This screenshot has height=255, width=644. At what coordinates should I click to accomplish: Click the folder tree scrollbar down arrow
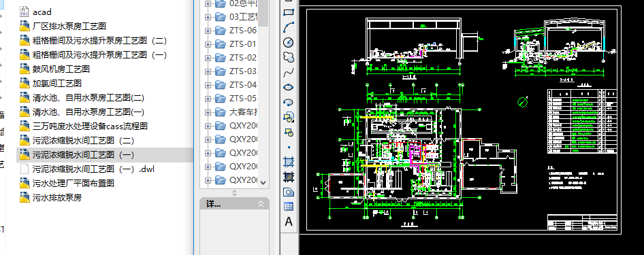[263, 183]
